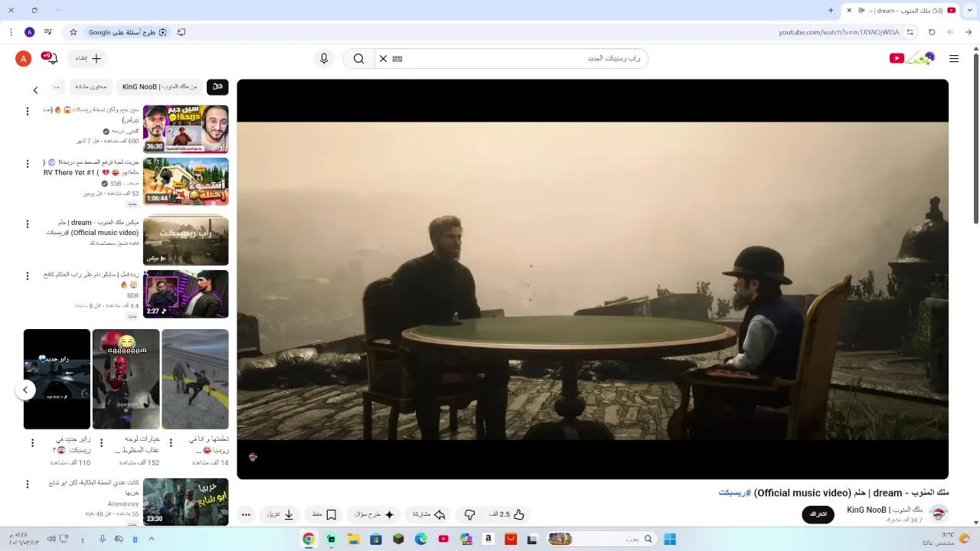
Task: Open options for the 152K views short
Action: [101, 443]
